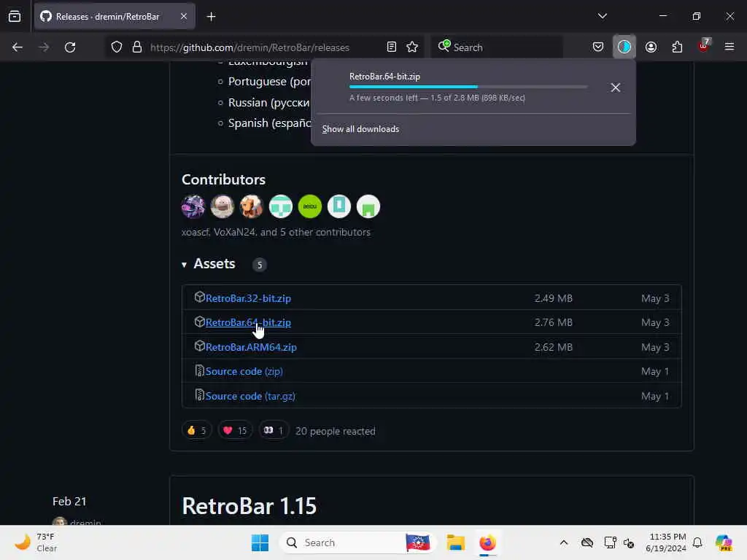Open the List all tabs dropdown chevron
The image size is (747, 560).
pos(602,16)
